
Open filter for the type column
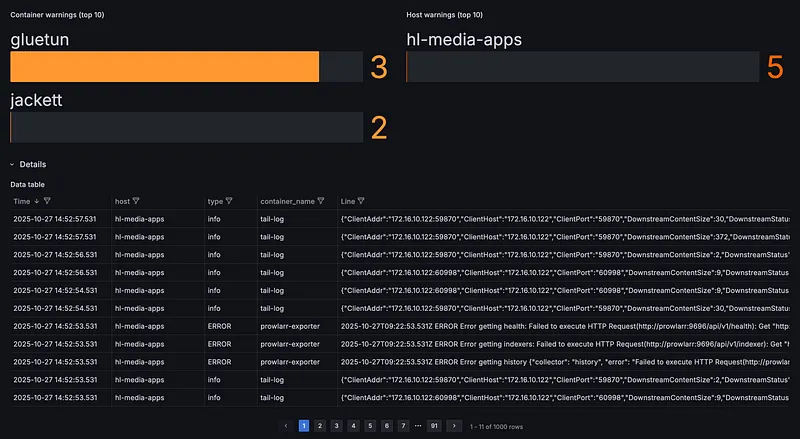click(x=229, y=201)
